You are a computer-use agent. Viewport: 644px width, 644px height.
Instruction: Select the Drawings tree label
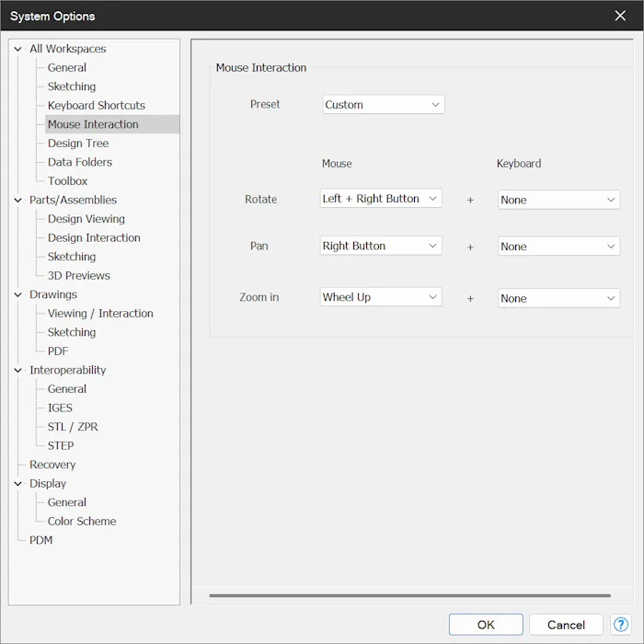point(53,294)
